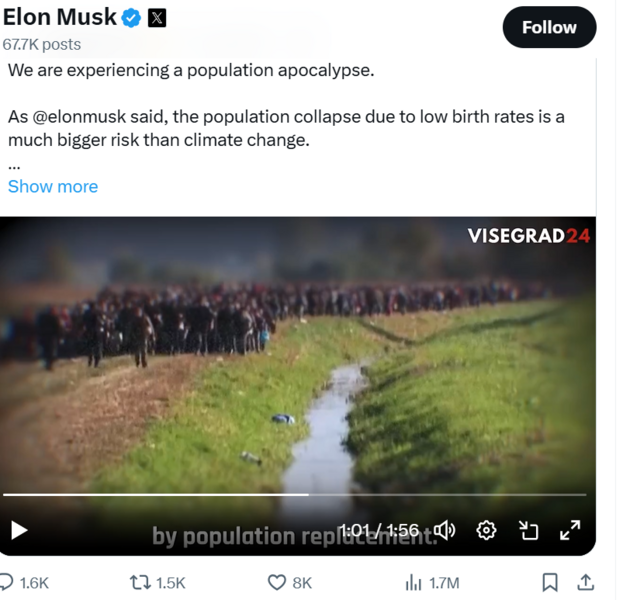Image resolution: width=623 pixels, height=600 pixels.
Task: Reply to the post
Action: pos(8,582)
